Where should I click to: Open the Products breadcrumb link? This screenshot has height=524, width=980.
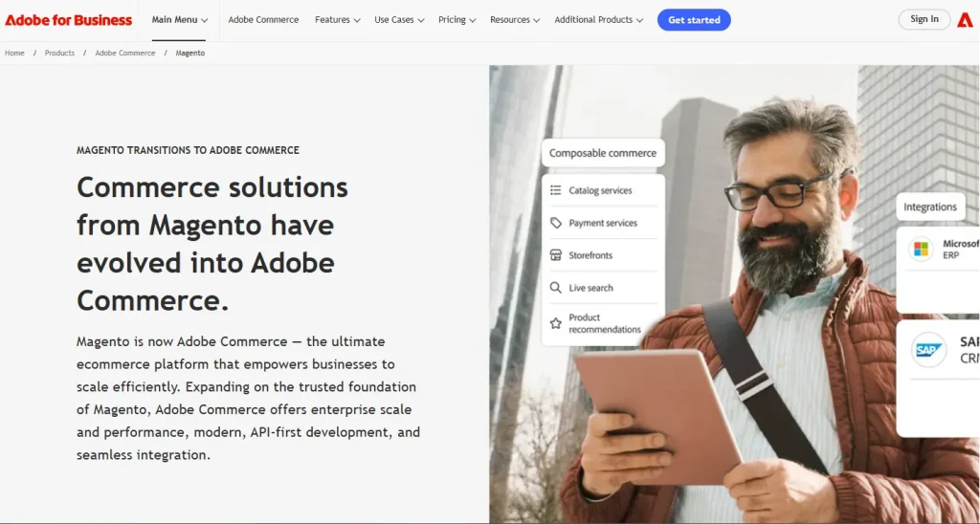[59, 54]
